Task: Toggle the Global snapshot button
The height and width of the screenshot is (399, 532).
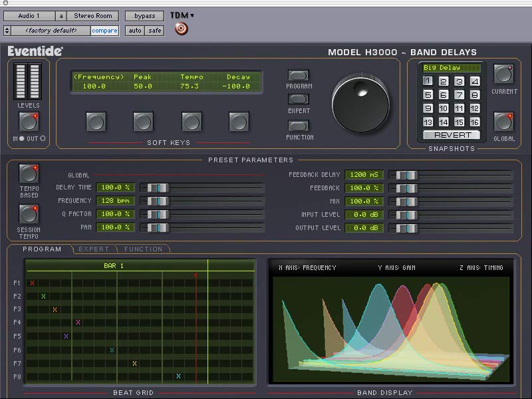Action: coord(504,122)
